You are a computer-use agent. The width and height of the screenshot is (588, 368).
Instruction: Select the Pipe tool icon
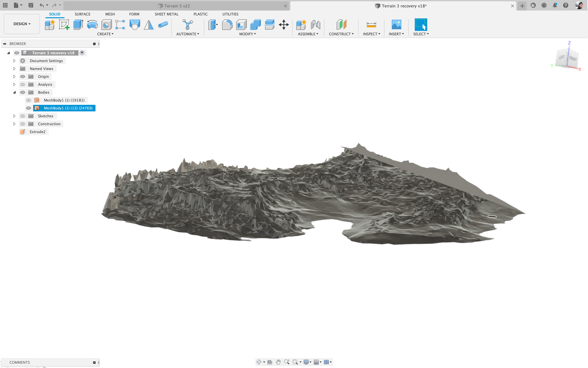coord(163,25)
